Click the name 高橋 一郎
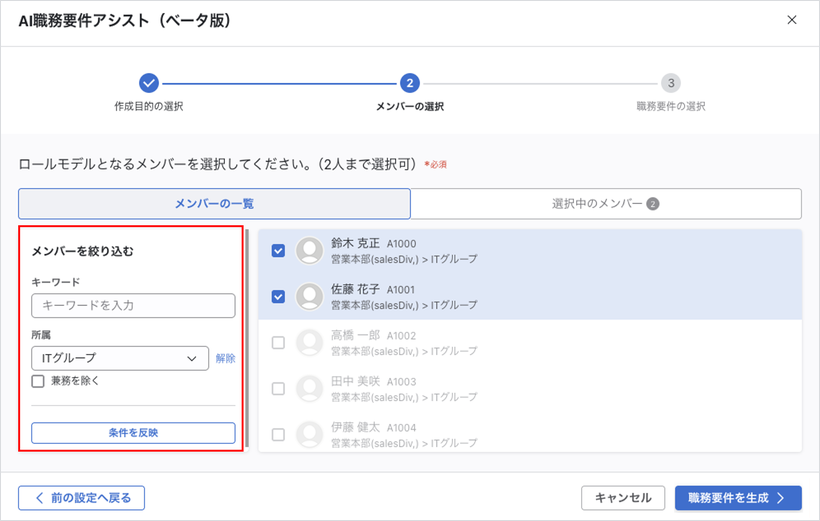This screenshot has width=820, height=521. pos(355,335)
